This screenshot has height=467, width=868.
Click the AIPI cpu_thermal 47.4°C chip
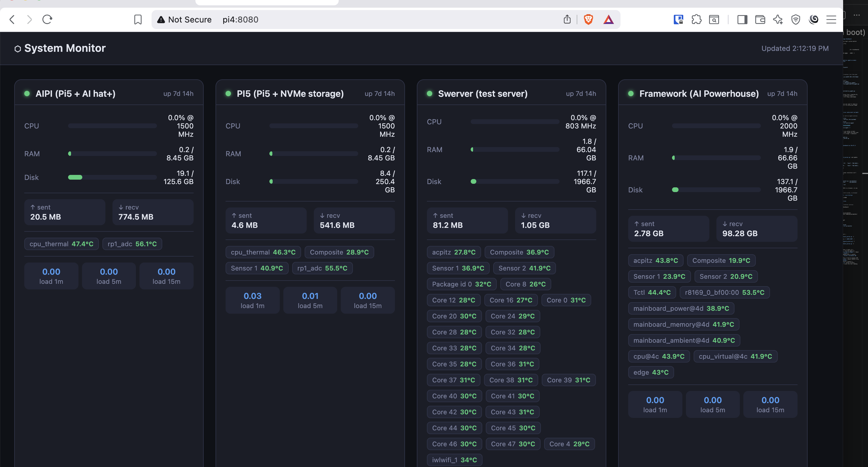(61, 244)
